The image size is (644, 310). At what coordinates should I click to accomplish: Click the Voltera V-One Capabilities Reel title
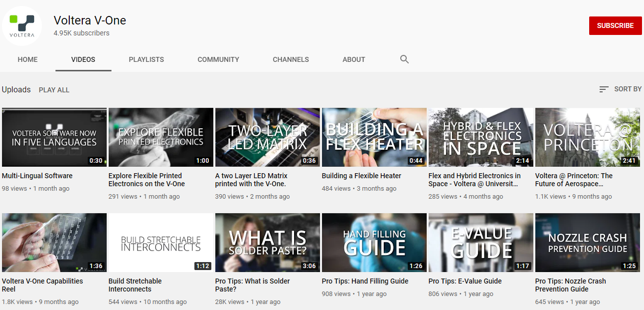coord(42,285)
